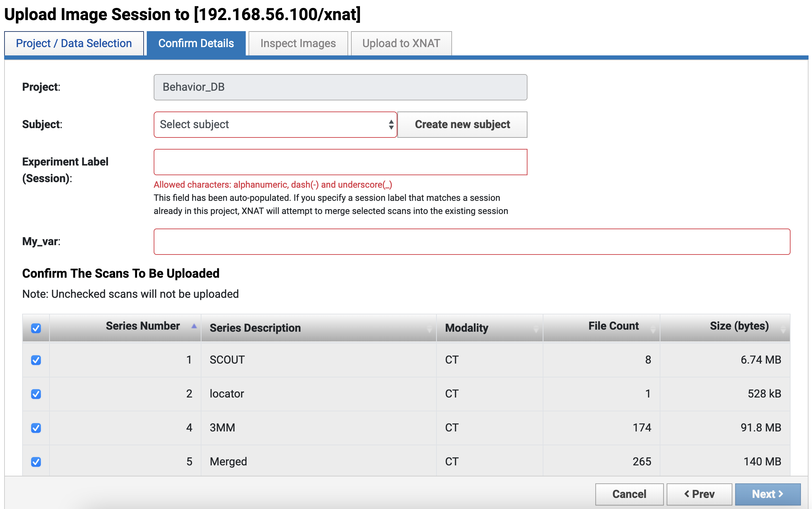Click the Size (bytes) sort arrow
This screenshot has height=509, width=812.
tap(783, 330)
